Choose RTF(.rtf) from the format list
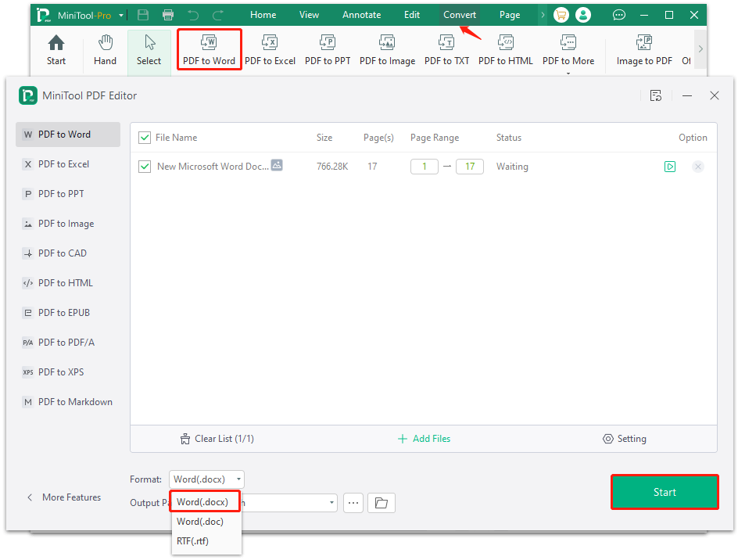 (x=192, y=541)
